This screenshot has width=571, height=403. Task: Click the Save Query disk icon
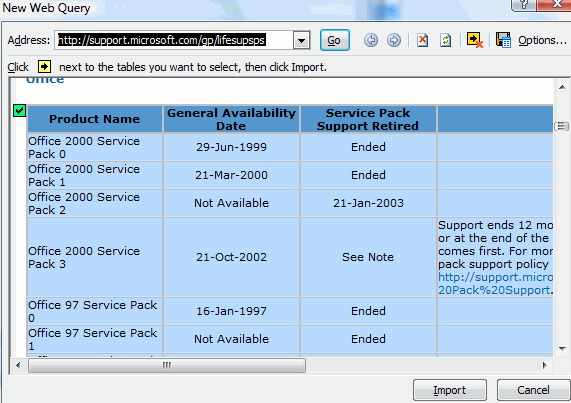pos(503,40)
